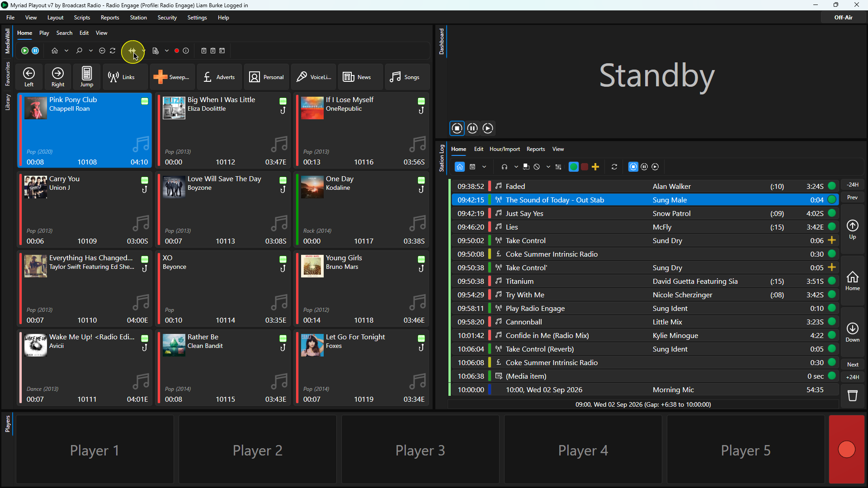Expand the dropdown arrow next to MediaWall home icon
The width and height of the screenshot is (868, 488).
click(66, 51)
